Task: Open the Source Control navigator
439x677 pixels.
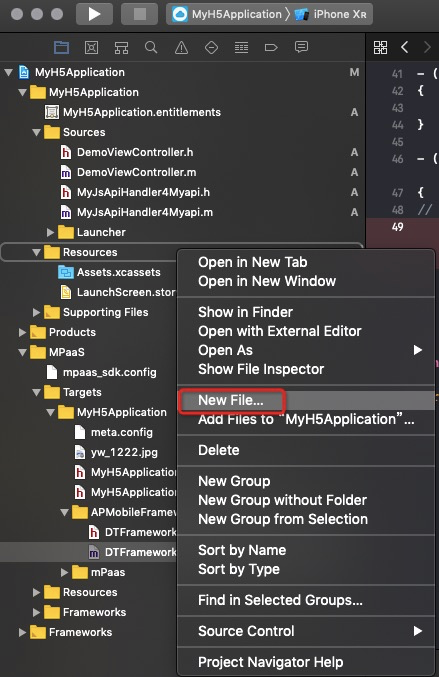Action: (x=91, y=47)
